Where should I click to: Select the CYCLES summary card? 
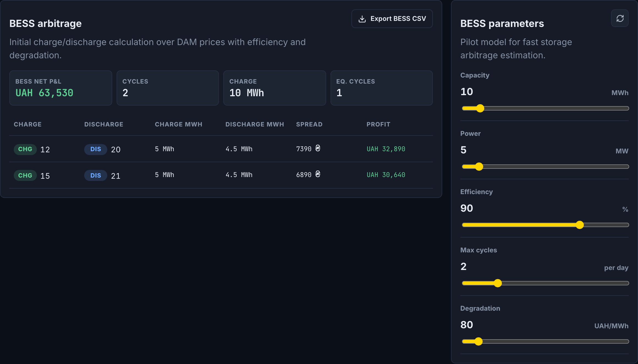[x=168, y=88]
